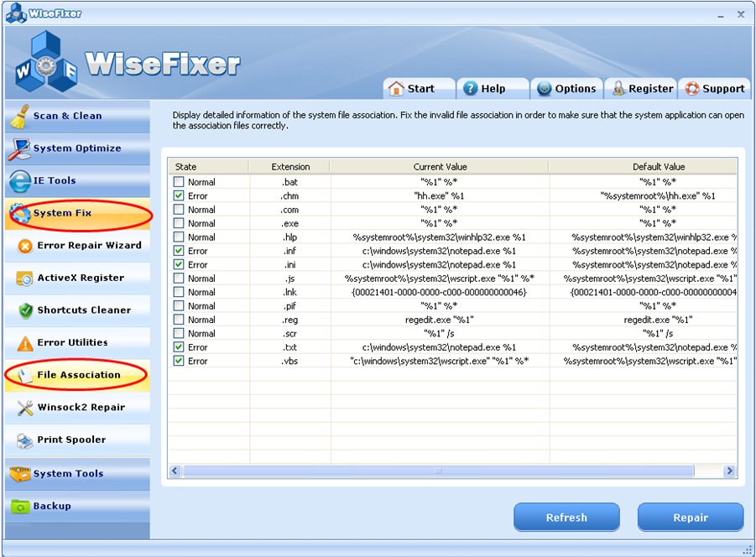Open the Start tab
This screenshot has width=756, height=557.
click(419, 89)
